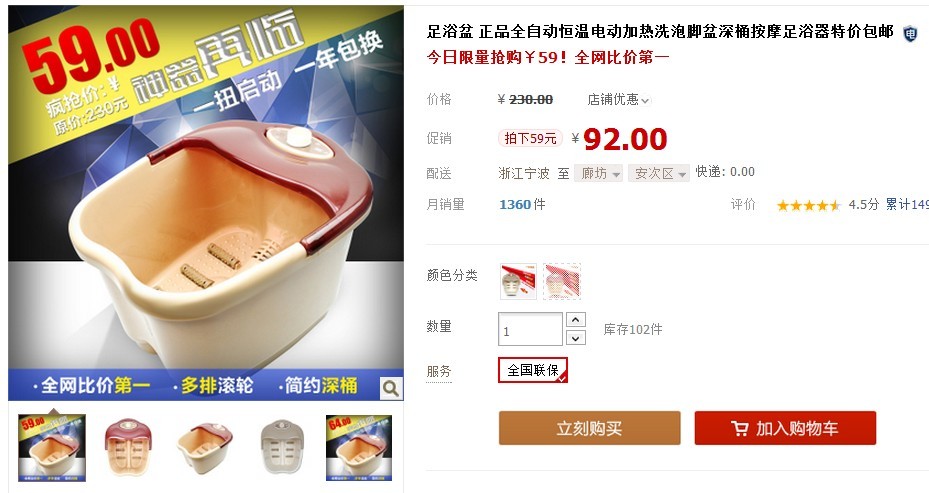Expand the 店铺优惠 dropdown

coord(618,100)
